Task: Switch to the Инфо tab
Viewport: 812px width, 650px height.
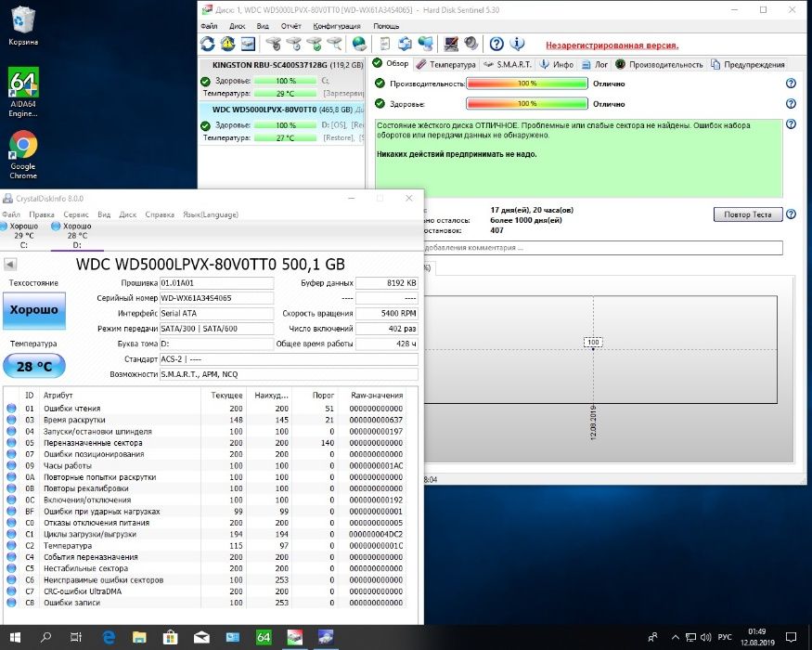Action: pos(557,64)
